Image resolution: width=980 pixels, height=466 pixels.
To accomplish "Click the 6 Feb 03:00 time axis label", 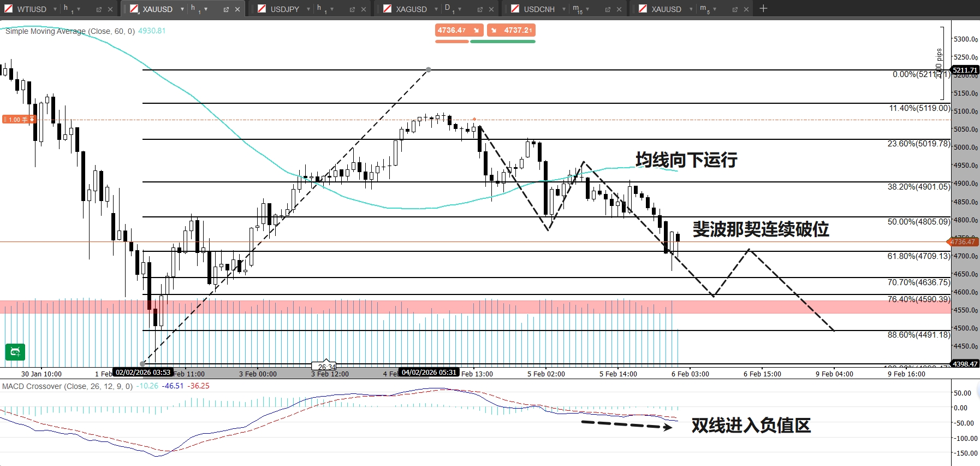I will (690, 374).
